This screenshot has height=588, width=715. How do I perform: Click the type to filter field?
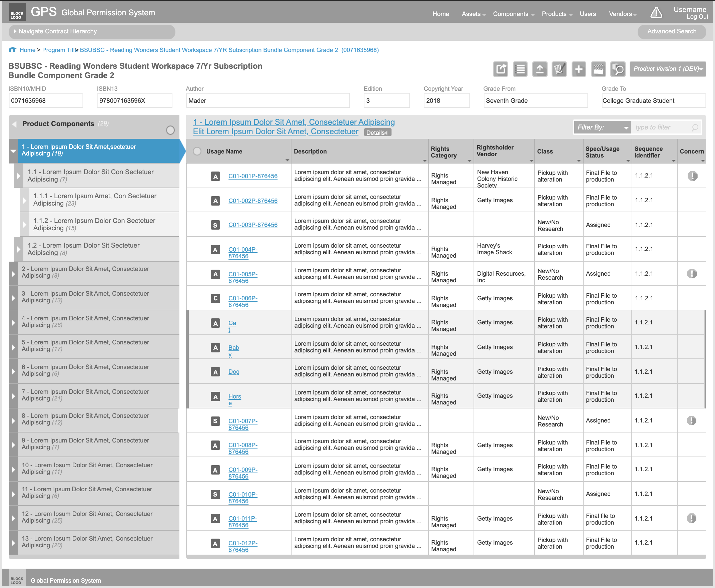(x=662, y=127)
